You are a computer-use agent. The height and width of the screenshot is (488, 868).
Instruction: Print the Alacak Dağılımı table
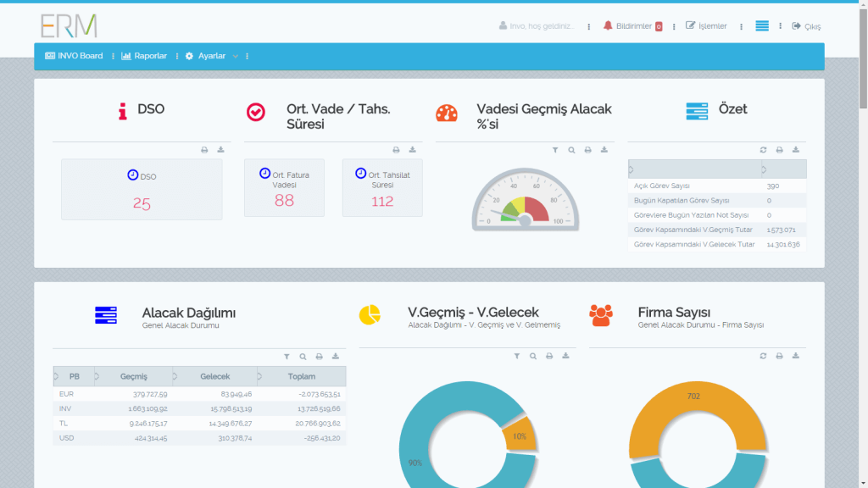320,357
